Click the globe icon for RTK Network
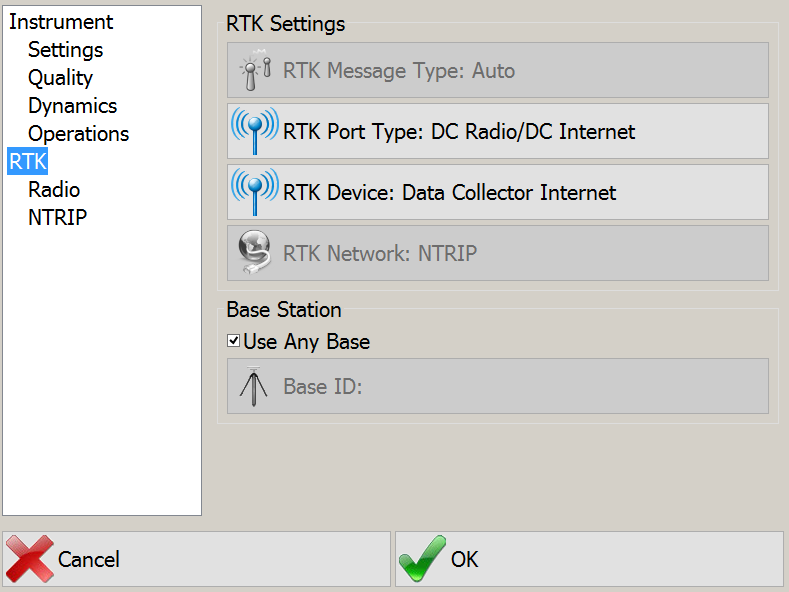Image resolution: width=789 pixels, height=592 pixels. [x=255, y=252]
